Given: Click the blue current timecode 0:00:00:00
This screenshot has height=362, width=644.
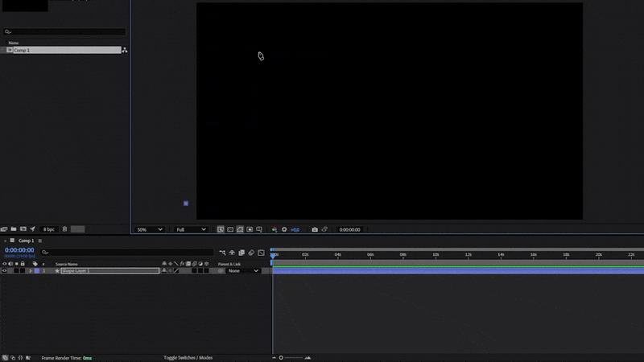Looking at the screenshot, I should pyautogui.click(x=19, y=250).
